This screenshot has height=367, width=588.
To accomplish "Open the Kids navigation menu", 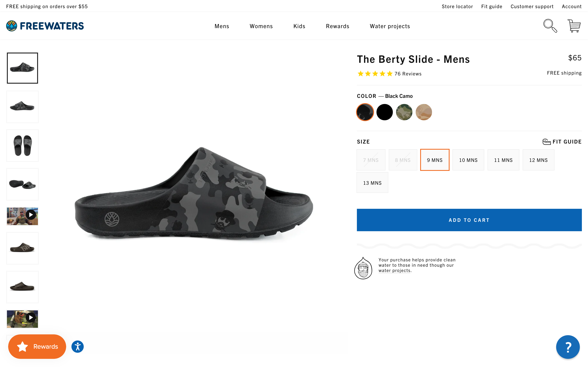I will pyautogui.click(x=299, y=26).
